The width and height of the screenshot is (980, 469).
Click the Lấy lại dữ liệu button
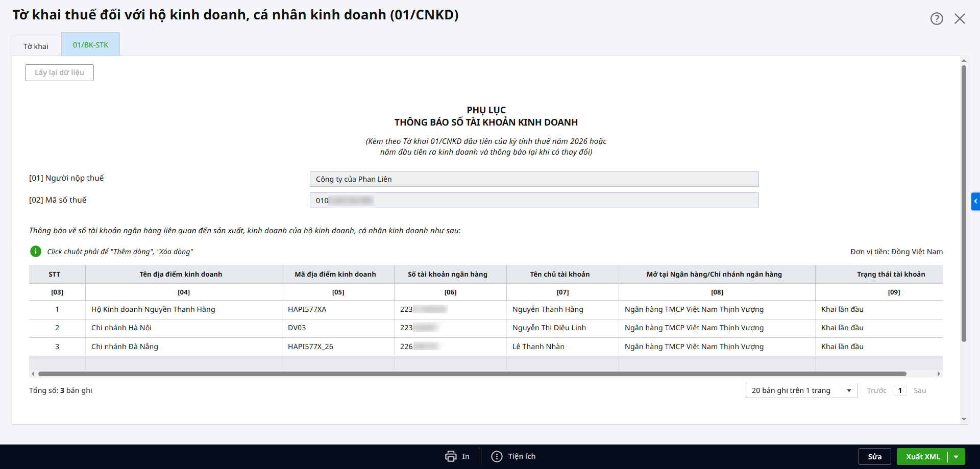(x=59, y=72)
